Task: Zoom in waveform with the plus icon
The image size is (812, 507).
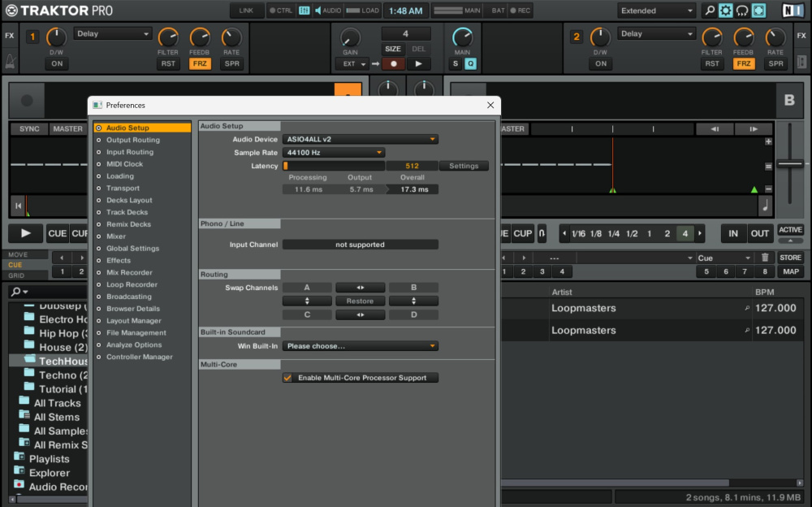Action: pos(768,142)
